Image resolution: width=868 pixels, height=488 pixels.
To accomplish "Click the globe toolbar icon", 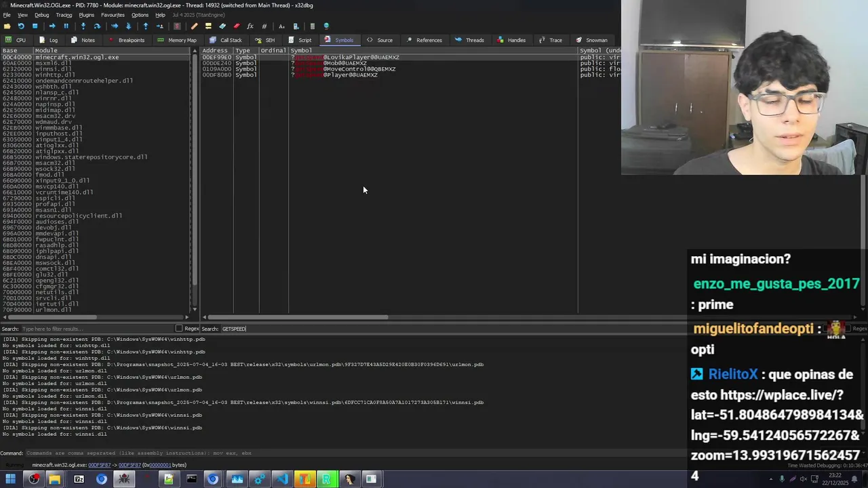I will point(326,26).
